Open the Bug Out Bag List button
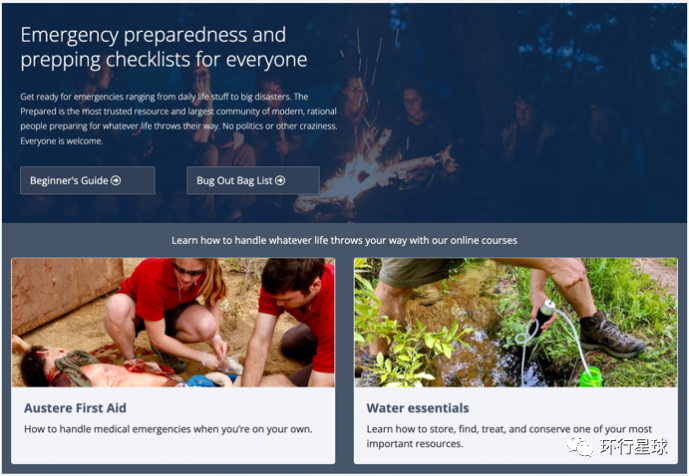 [253, 180]
